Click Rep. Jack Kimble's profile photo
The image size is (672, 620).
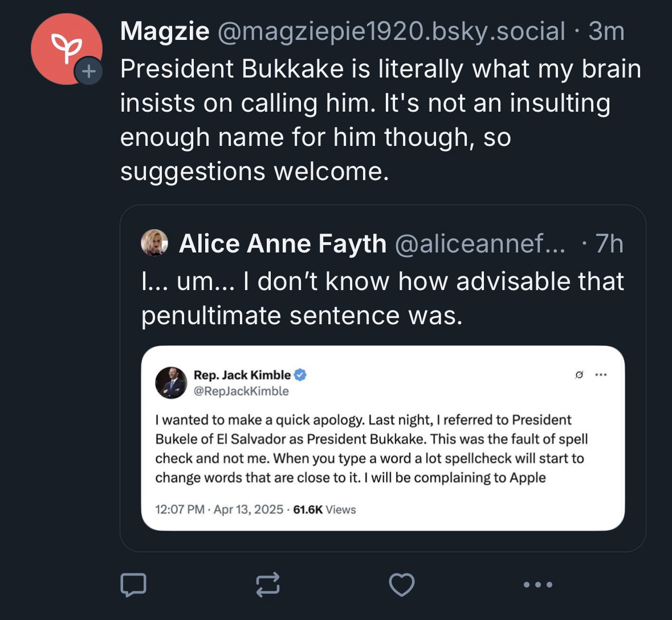tap(171, 382)
